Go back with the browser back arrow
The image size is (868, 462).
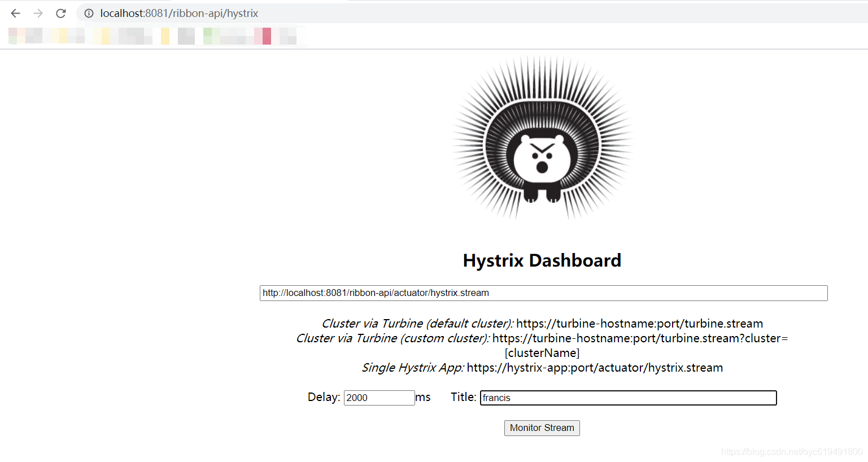click(x=15, y=13)
